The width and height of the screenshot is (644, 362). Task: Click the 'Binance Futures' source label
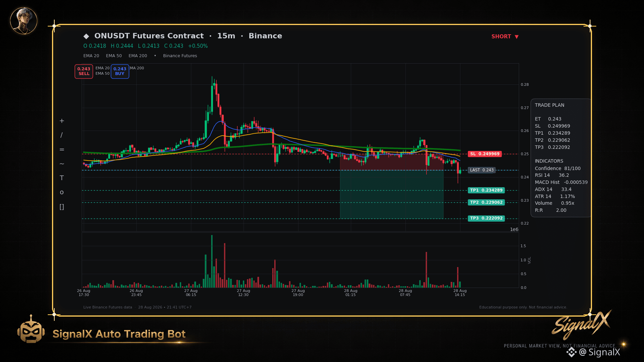(x=180, y=56)
